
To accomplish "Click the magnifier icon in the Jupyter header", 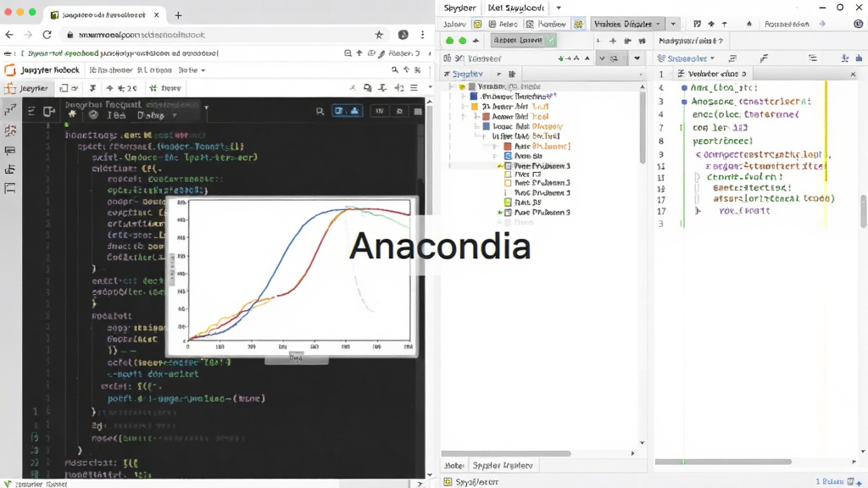I will 395,70.
